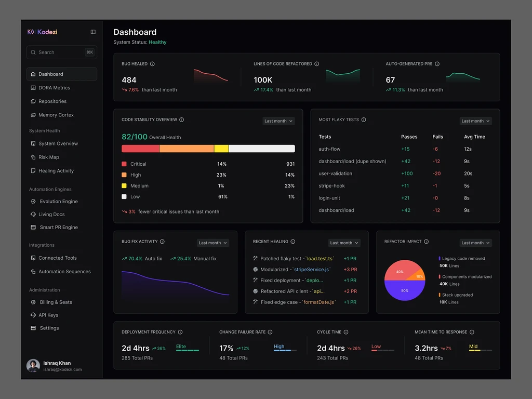The width and height of the screenshot is (532, 399).
Task: Expand Last month dropdown in Bug Fix Activity
Action: pyautogui.click(x=212, y=243)
